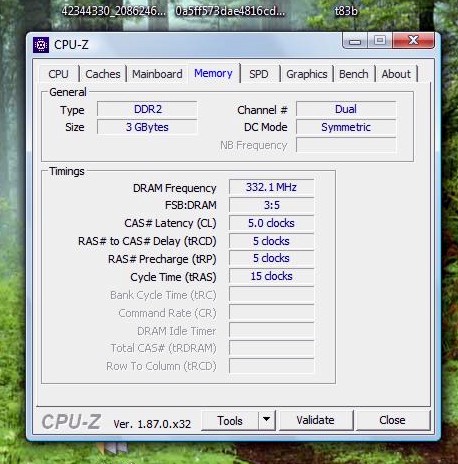Screen dimensions: 458x464
Task: Close CPU-Z with the red X
Action: coord(413,41)
